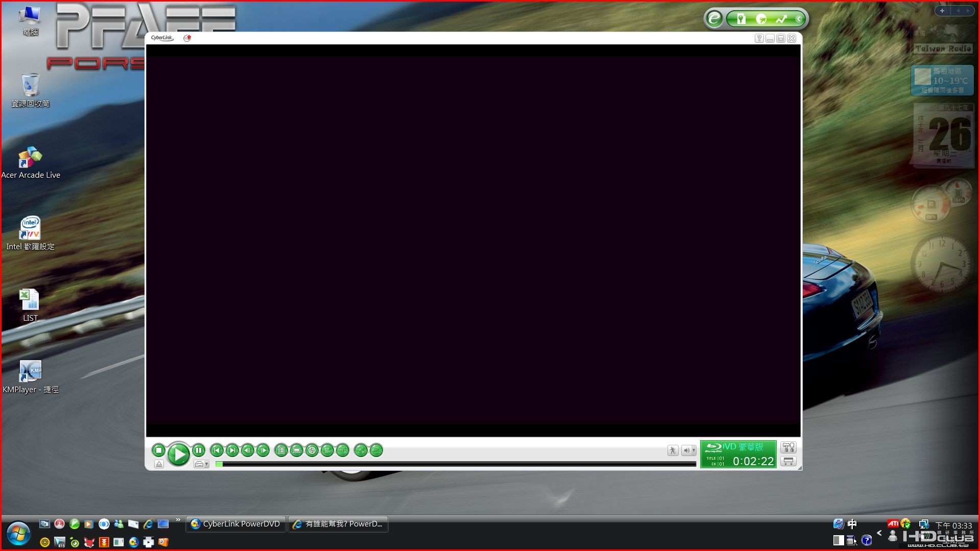Open the Windows Start menu orb
Image resolution: width=980 pixels, height=551 pixels.
click(x=18, y=534)
